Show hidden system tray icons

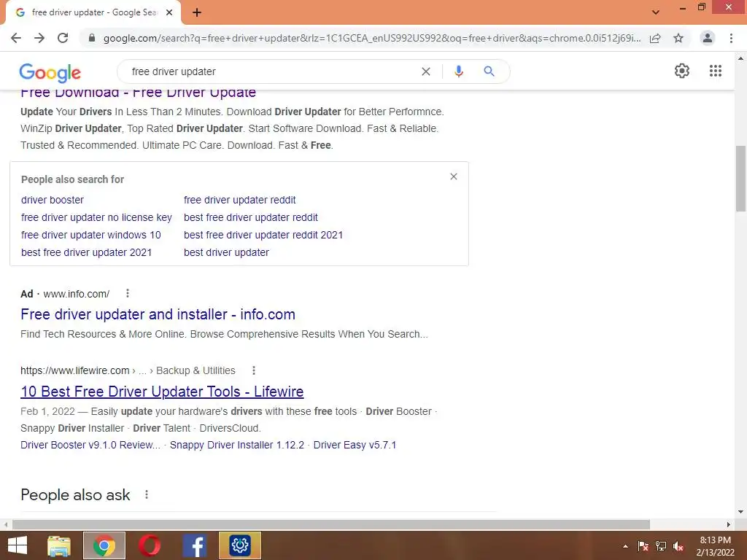tap(625, 546)
